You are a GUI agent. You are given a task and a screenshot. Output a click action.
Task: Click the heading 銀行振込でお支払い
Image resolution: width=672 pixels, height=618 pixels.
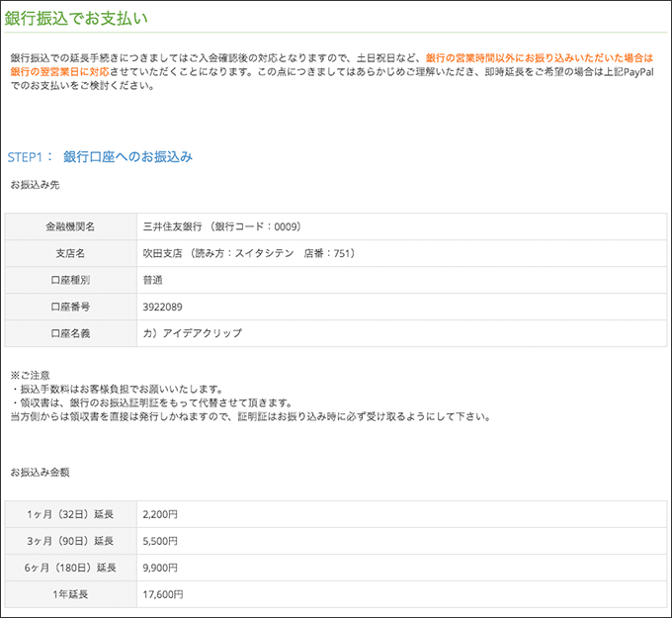tap(76, 19)
